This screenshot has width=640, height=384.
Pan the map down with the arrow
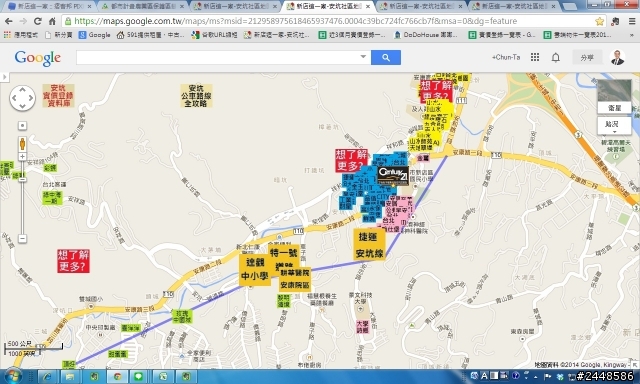[22, 106]
